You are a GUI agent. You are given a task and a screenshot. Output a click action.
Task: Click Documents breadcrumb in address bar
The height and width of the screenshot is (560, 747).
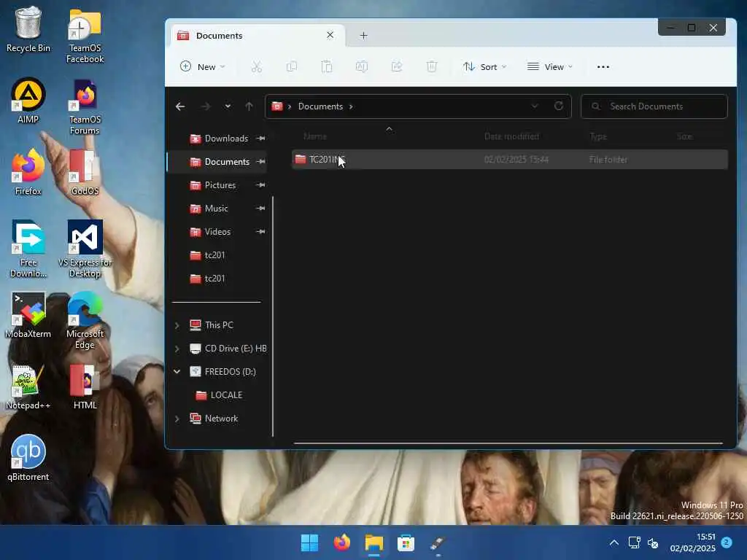pyautogui.click(x=320, y=106)
